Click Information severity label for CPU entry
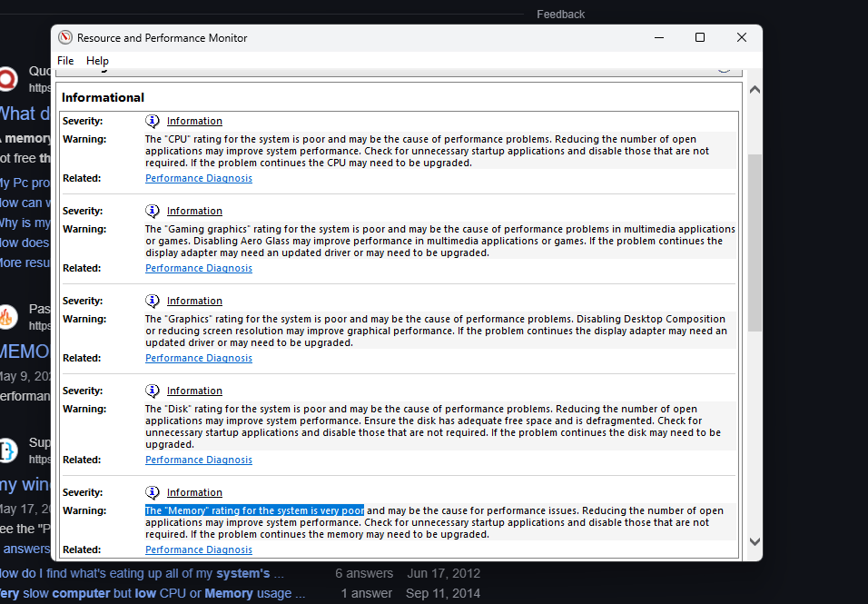The image size is (868, 604). pos(194,121)
